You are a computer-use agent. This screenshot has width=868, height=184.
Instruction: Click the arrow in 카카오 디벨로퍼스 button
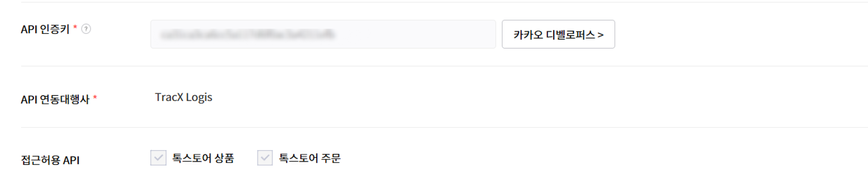[x=600, y=35]
